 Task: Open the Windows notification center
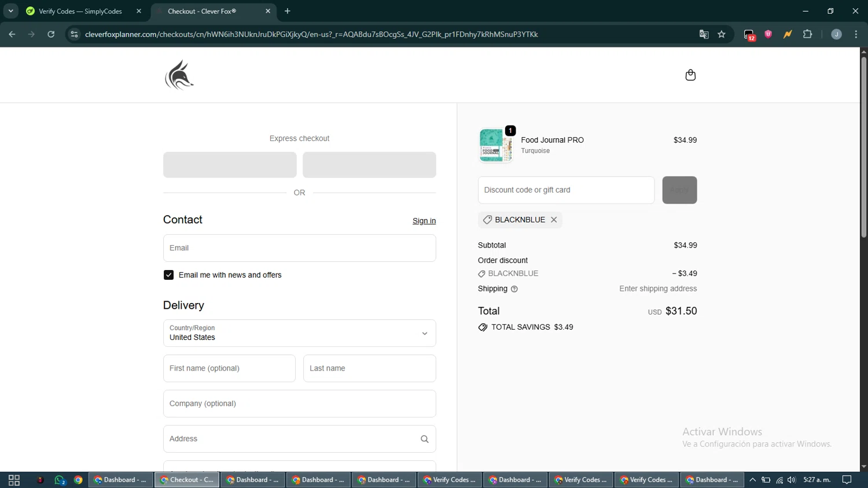847,480
